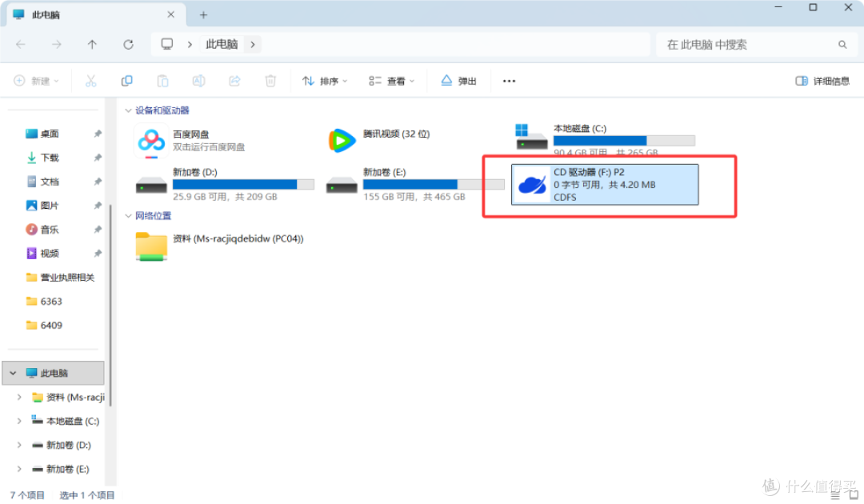The height and width of the screenshot is (504, 864).
Task: Open the network folder 资料 (PC04) icon
Action: coord(151,246)
